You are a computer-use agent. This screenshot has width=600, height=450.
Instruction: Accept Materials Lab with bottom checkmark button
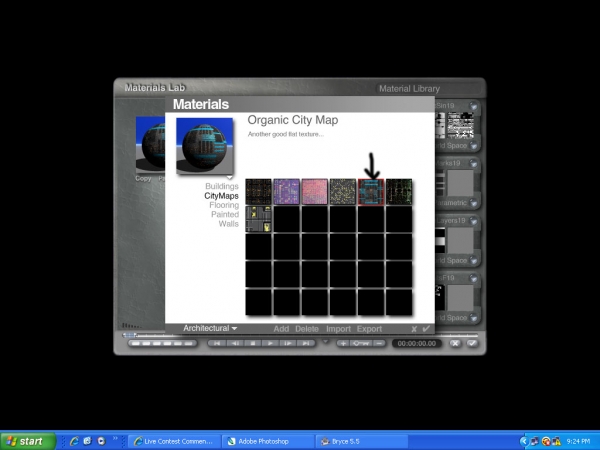[x=472, y=343]
